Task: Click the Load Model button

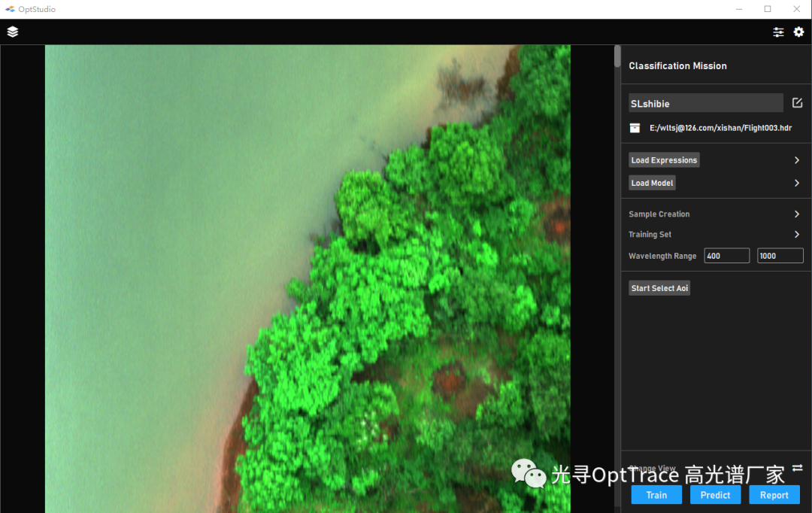Action: click(652, 183)
